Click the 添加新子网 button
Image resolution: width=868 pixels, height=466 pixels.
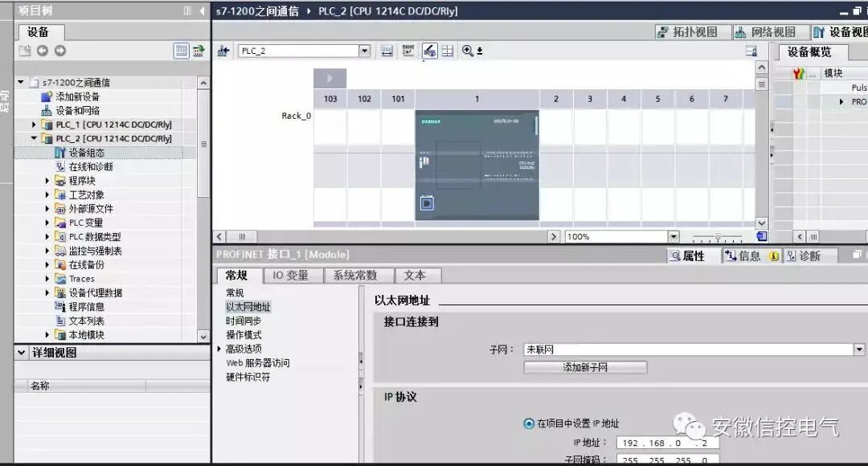tap(583, 367)
